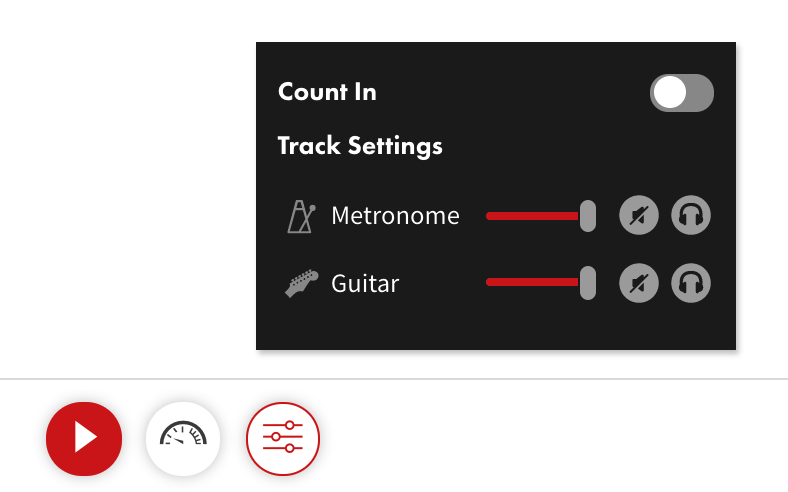The image size is (788, 492).
Task: Enable the Count In switch
Action: (681, 93)
